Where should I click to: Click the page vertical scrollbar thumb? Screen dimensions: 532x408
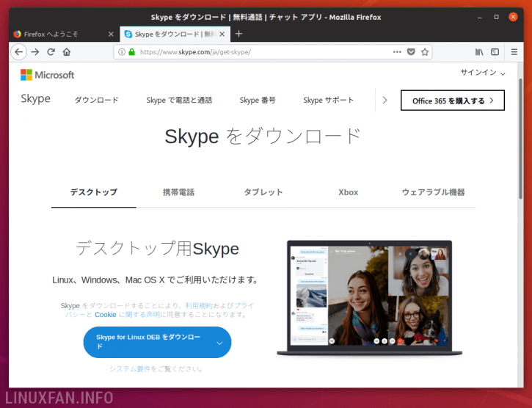point(520,139)
